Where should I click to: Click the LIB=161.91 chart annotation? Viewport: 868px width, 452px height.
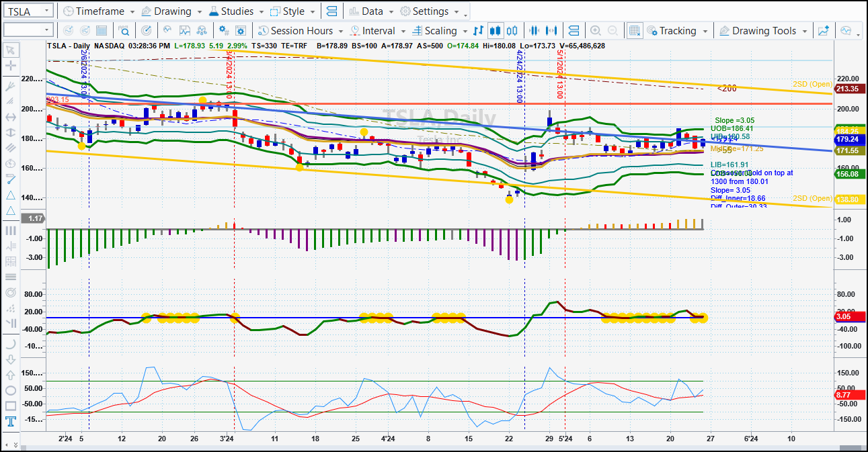729,165
